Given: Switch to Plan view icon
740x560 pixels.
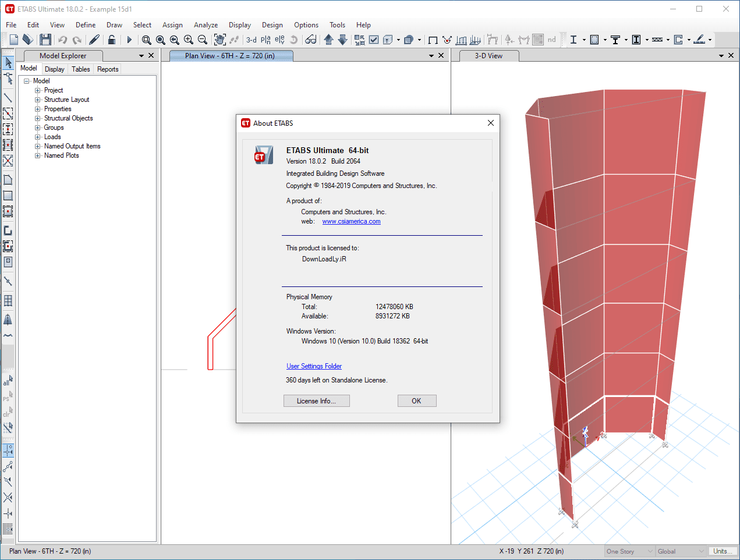Looking at the screenshot, I should 266,40.
